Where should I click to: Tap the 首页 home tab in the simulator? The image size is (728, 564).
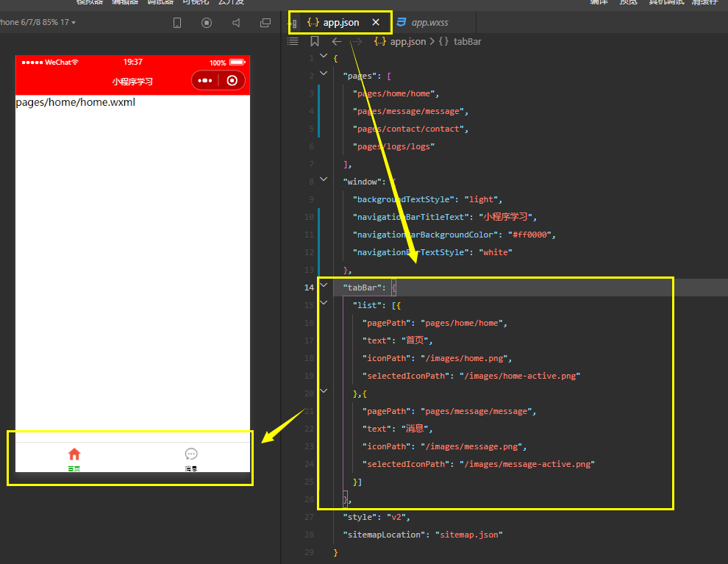click(x=74, y=459)
